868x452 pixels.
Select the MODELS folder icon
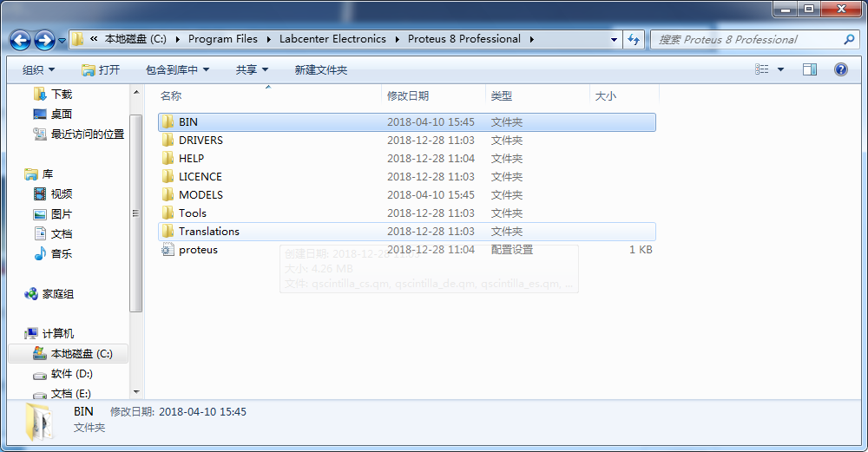pyautogui.click(x=168, y=194)
